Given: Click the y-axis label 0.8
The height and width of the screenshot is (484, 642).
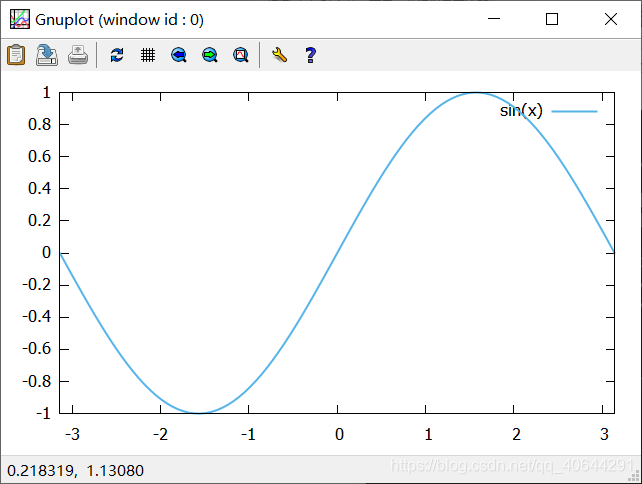Looking at the screenshot, I should [39, 124].
